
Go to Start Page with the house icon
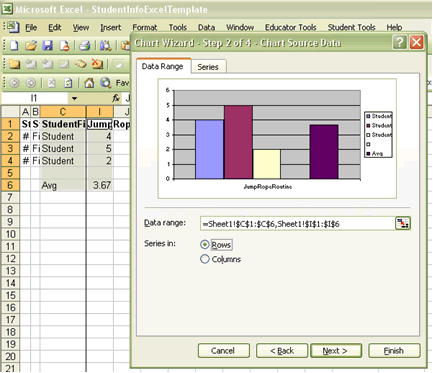(89, 82)
